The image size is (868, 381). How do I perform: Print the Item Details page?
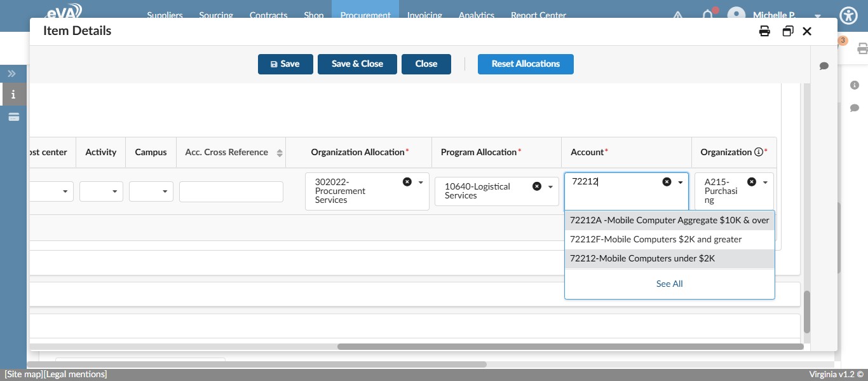pyautogui.click(x=764, y=31)
